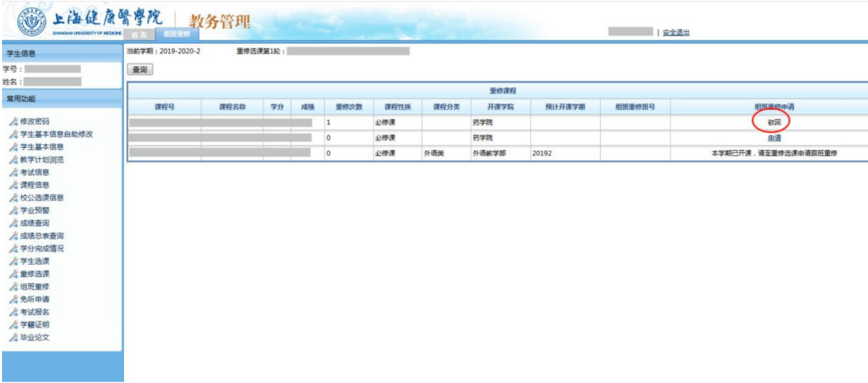Viewport: 868px width, 383px height.
Task: Click the icon next to 免听申请
Action: [12, 299]
